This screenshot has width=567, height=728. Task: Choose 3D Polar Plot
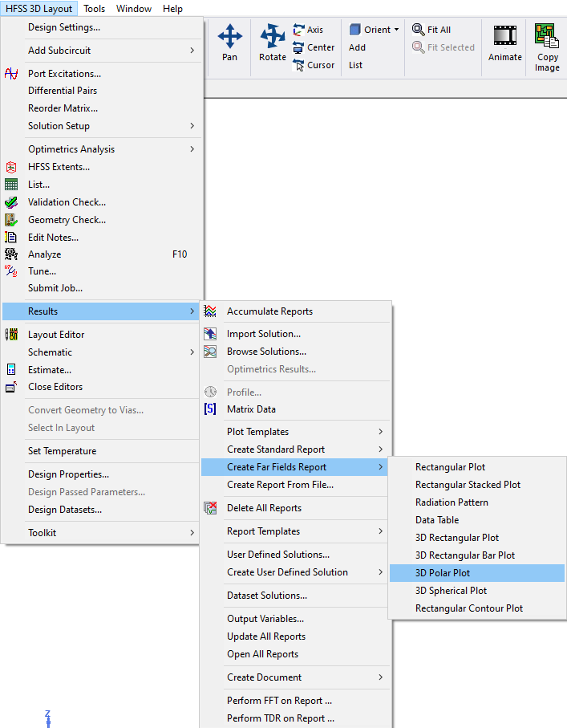477,573
